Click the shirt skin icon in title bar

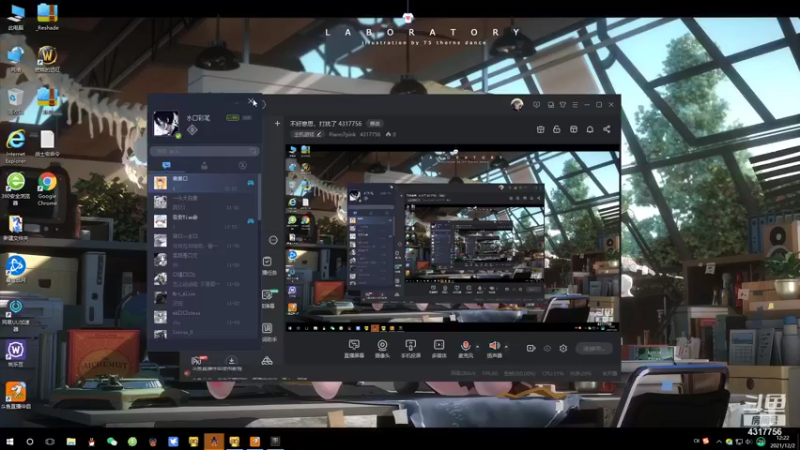coord(563,105)
